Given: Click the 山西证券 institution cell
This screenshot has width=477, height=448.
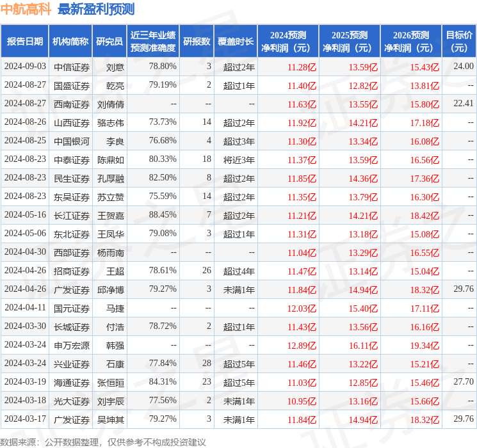Looking at the screenshot, I should [72, 123].
